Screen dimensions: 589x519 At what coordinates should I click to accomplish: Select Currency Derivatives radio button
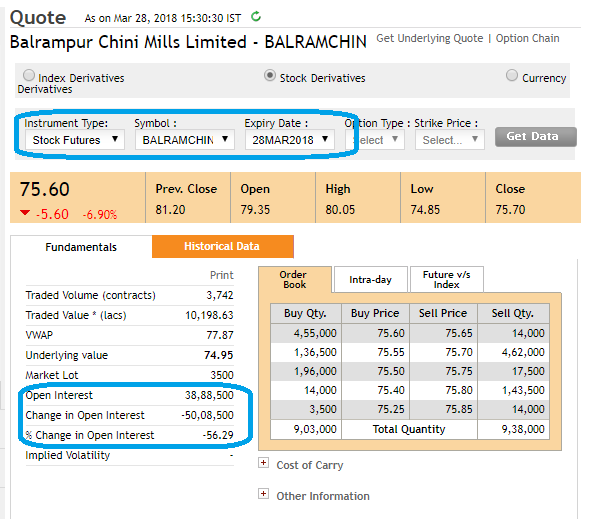pos(512,75)
